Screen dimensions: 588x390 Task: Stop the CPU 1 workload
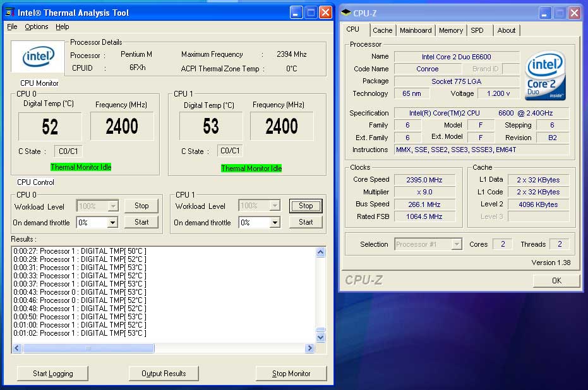tap(306, 206)
